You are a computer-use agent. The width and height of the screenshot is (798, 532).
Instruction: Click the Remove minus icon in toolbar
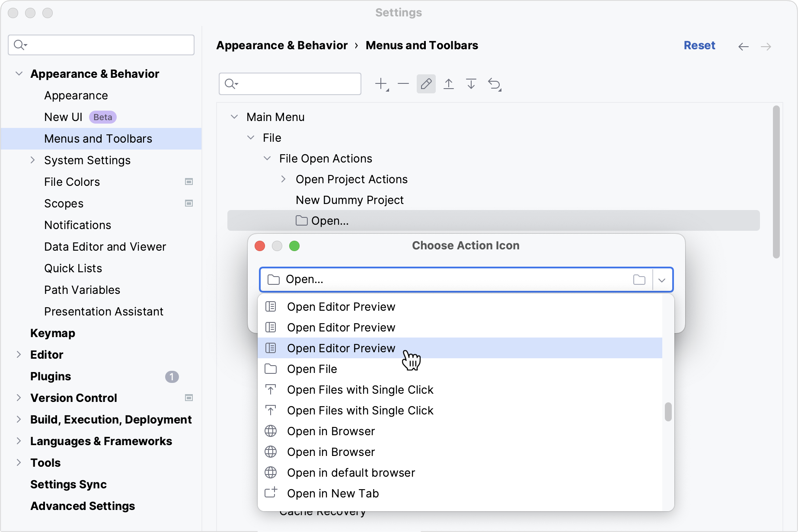coord(403,84)
